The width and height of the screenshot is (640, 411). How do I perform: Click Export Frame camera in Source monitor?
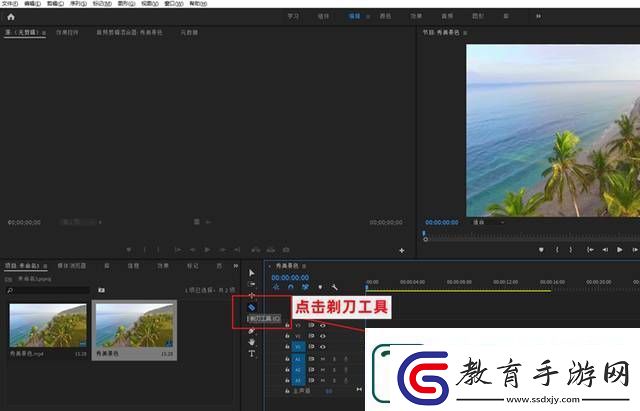(x=286, y=249)
